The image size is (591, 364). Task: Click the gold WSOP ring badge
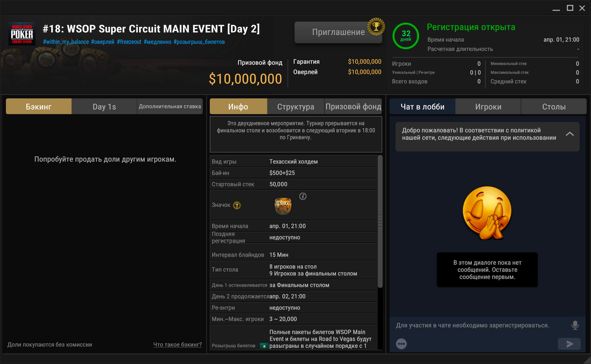tap(283, 206)
